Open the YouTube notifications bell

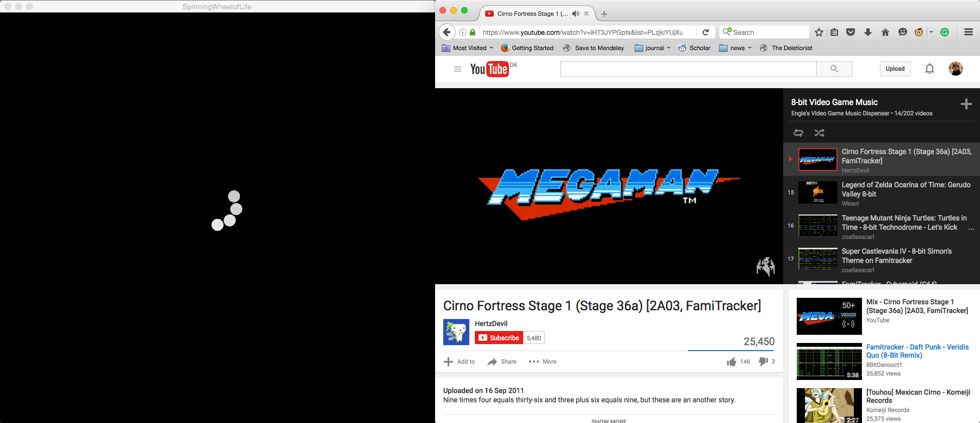coord(929,69)
